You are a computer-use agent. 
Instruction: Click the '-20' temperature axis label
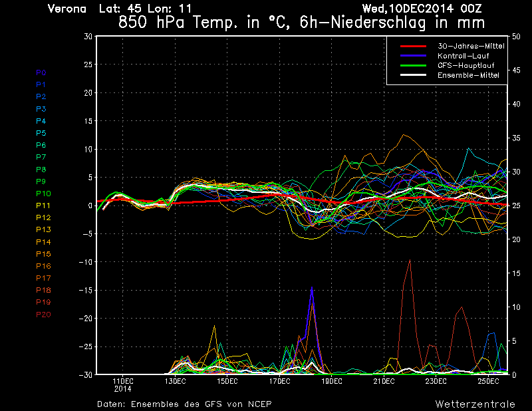[x=86, y=319]
